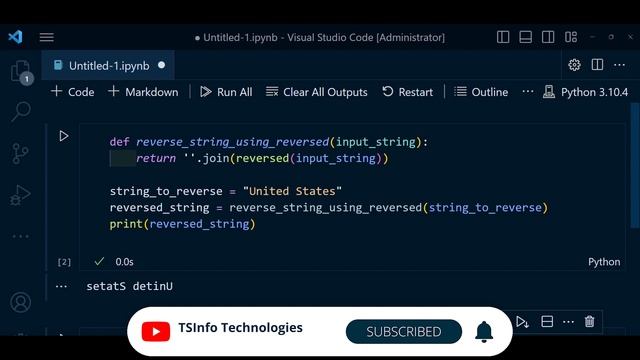Restart the notebook kernel
This screenshot has width=640, height=360.
pyautogui.click(x=407, y=92)
